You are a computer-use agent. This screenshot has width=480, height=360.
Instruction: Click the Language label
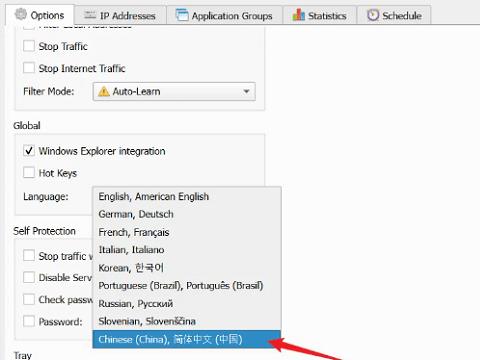click(46, 197)
